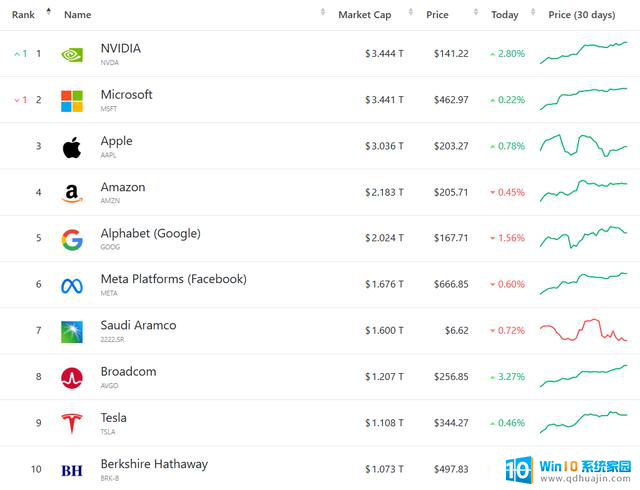Click the Amazon logo icon
Image resolution: width=640 pixels, height=490 pixels.
pyautogui.click(x=72, y=193)
